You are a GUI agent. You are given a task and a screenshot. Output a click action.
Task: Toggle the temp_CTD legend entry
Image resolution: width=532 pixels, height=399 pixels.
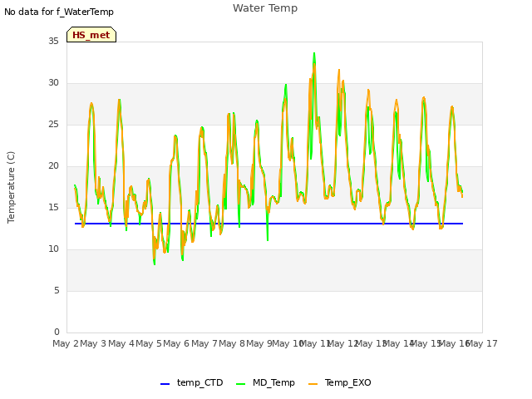pos(192,382)
